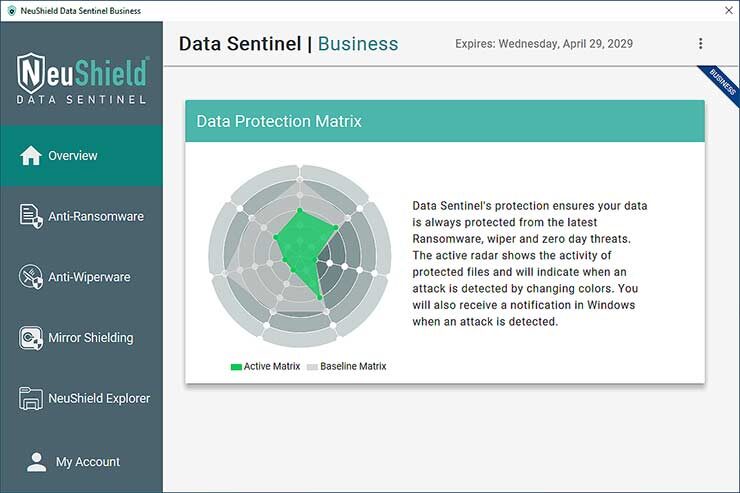Launch NeuShield Explorer from sidebar

click(x=99, y=398)
